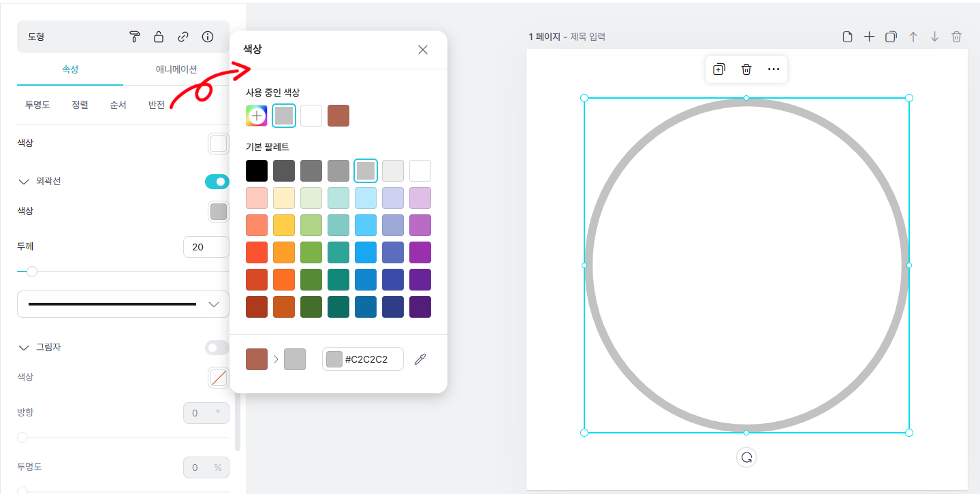
Task: Click the link icon in shape header
Action: [x=183, y=37]
